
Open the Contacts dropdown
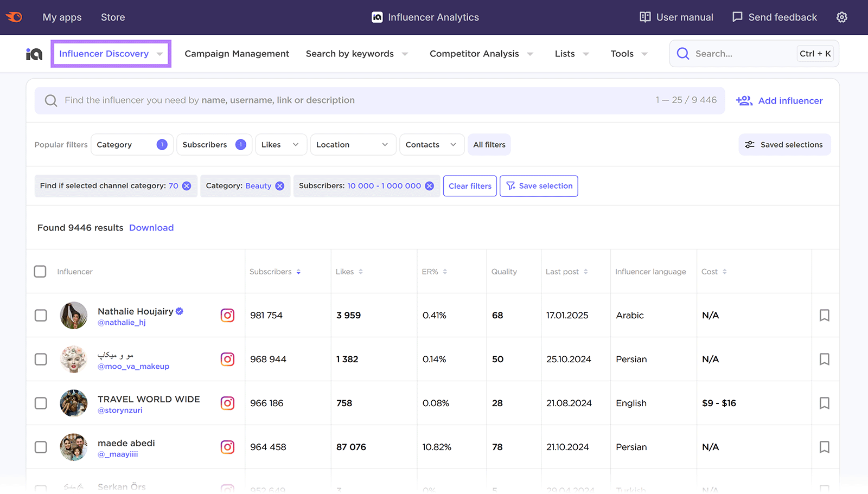[x=431, y=144]
